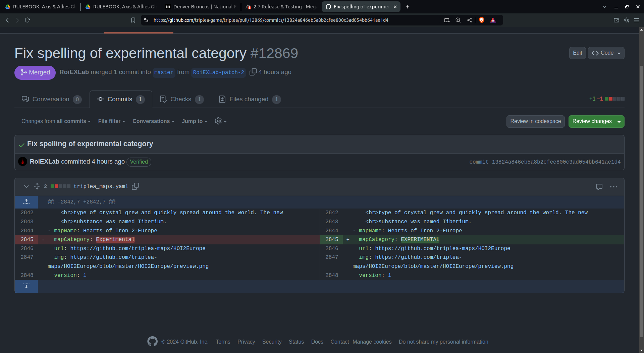Open browser tab list dropdown arrow
Image resolution: width=644 pixels, height=353 pixels.
[x=605, y=7]
